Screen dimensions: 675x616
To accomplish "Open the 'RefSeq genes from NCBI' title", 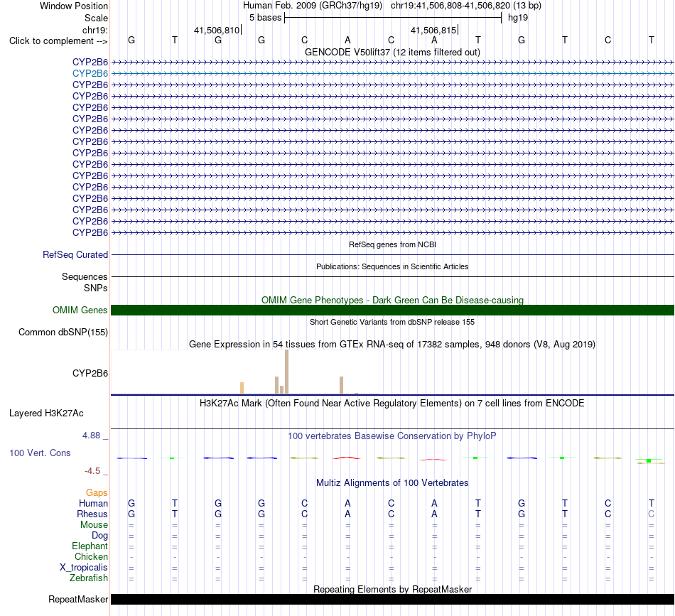I will tap(392, 244).
